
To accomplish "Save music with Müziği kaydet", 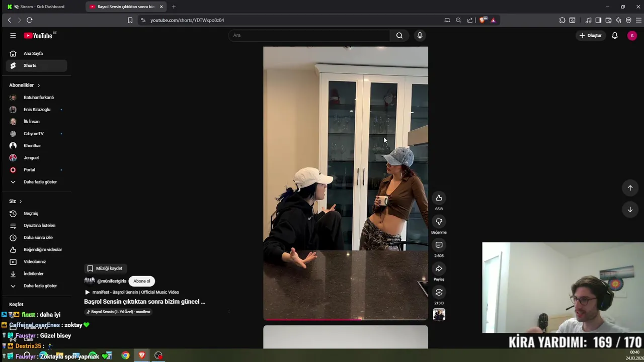I will tap(105, 268).
